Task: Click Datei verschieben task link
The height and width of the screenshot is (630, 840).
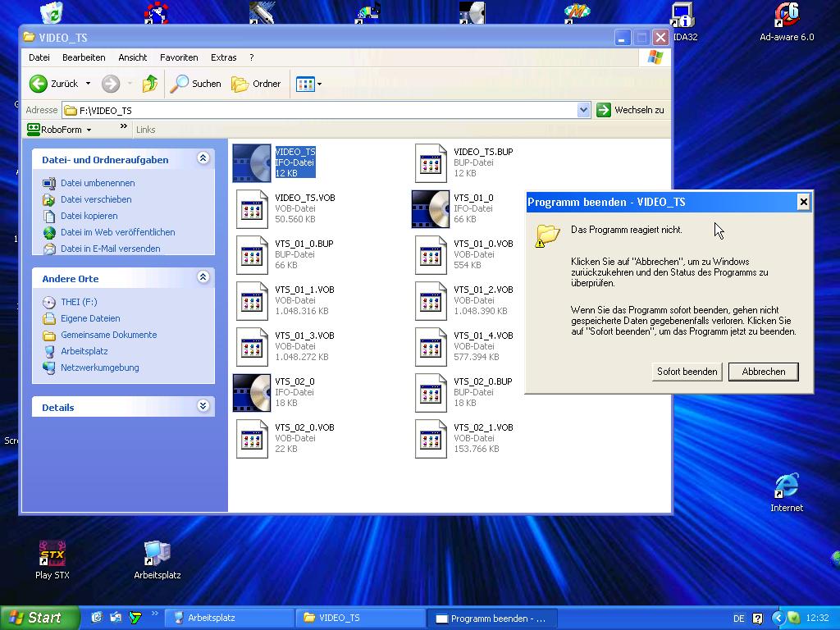Action: [x=96, y=199]
